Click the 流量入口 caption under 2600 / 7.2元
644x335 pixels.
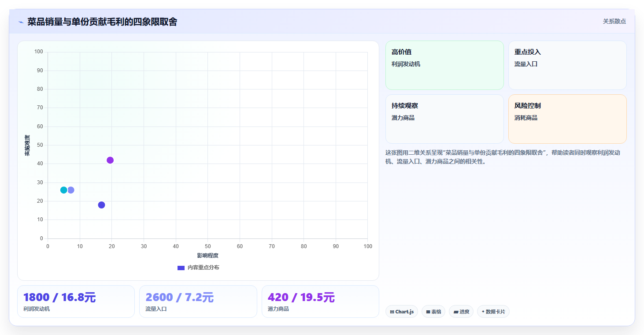point(156,309)
